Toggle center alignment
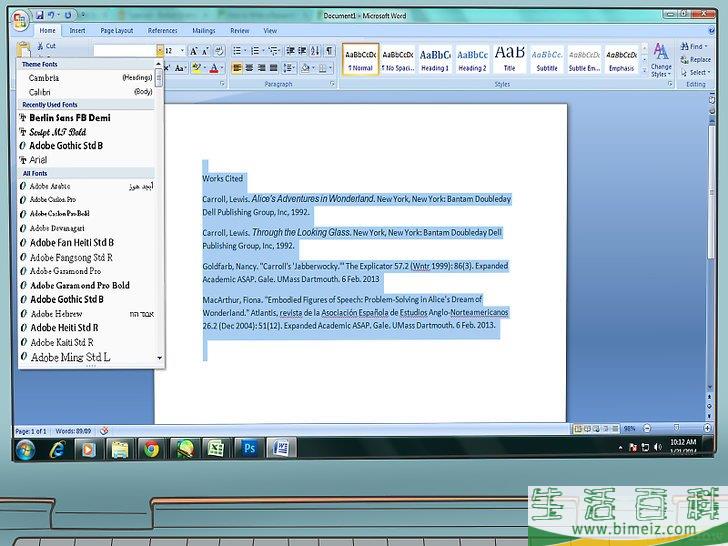This screenshot has height=546, width=728. (249, 68)
